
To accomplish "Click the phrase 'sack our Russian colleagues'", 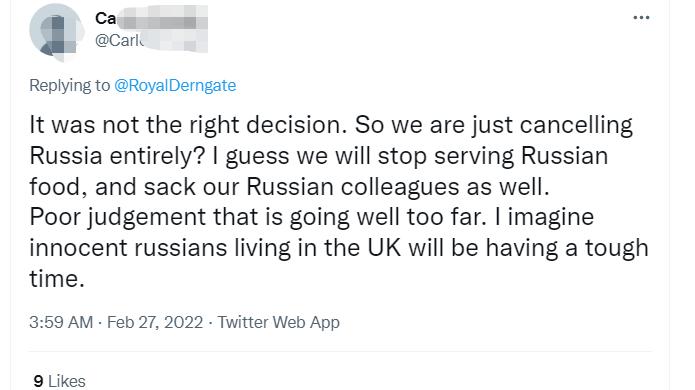I will (301, 187).
